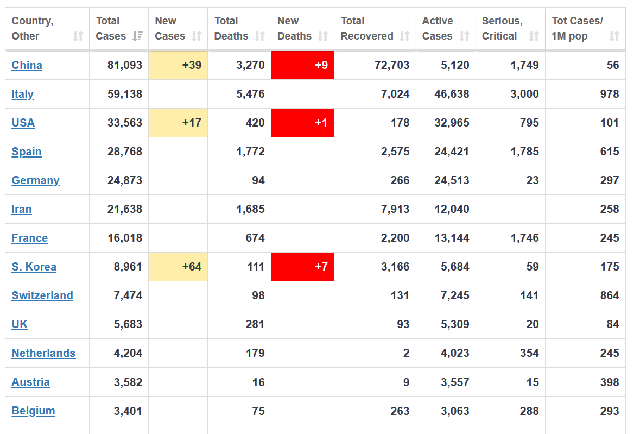The image size is (640, 434).
Task: Click the Total Recovered header text
Action: [367, 29]
